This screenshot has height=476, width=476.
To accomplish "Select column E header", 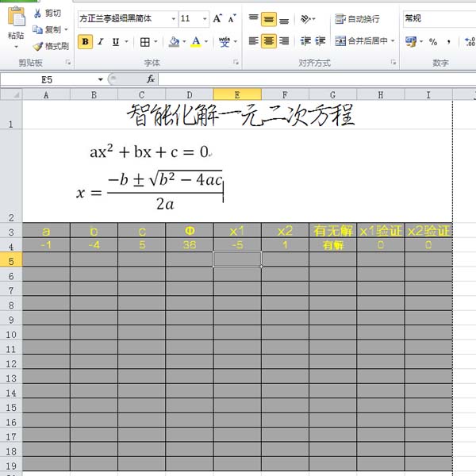I will [237, 94].
